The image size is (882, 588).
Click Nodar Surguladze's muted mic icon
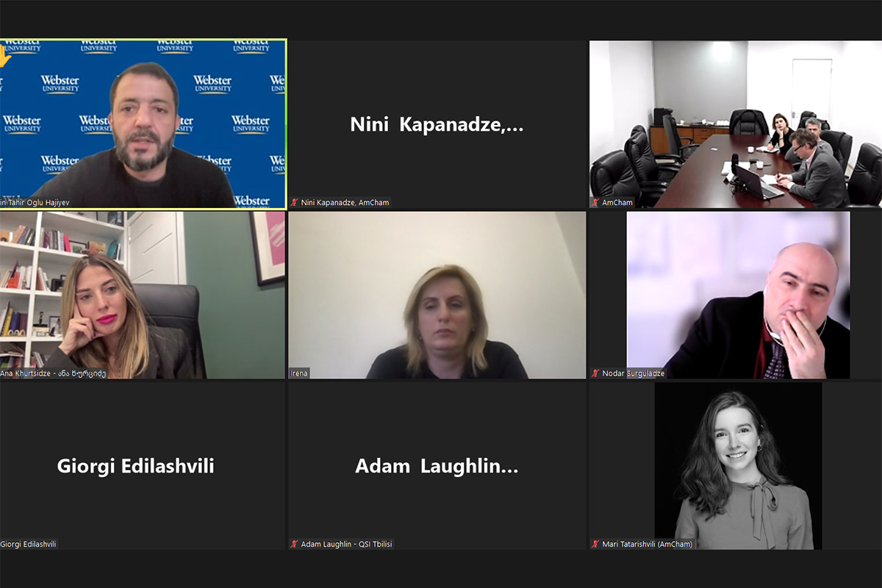click(595, 373)
